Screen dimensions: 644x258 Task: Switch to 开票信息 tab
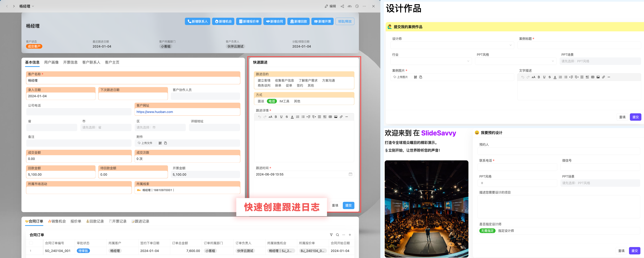(70, 62)
